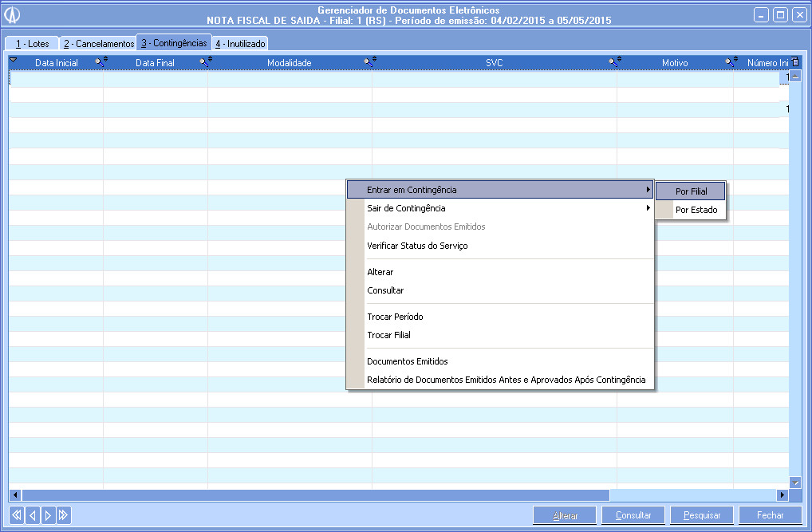The width and height of the screenshot is (812, 532).
Task: Jump to the last record arrow
Action: (x=63, y=515)
